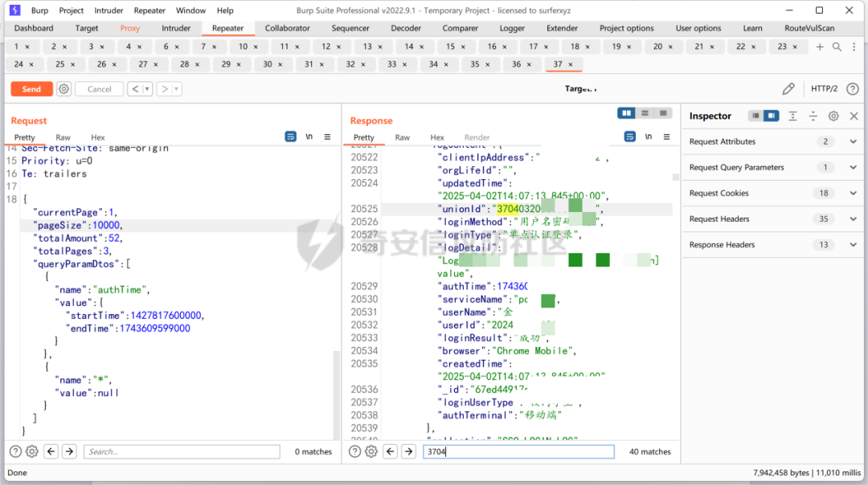Switch to the Proxy tab
The width and height of the screenshot is (868, 485).
click(130, 28)
